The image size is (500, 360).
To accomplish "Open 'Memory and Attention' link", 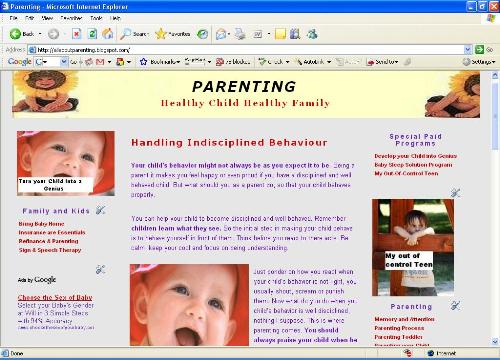I will pos(404,319).
